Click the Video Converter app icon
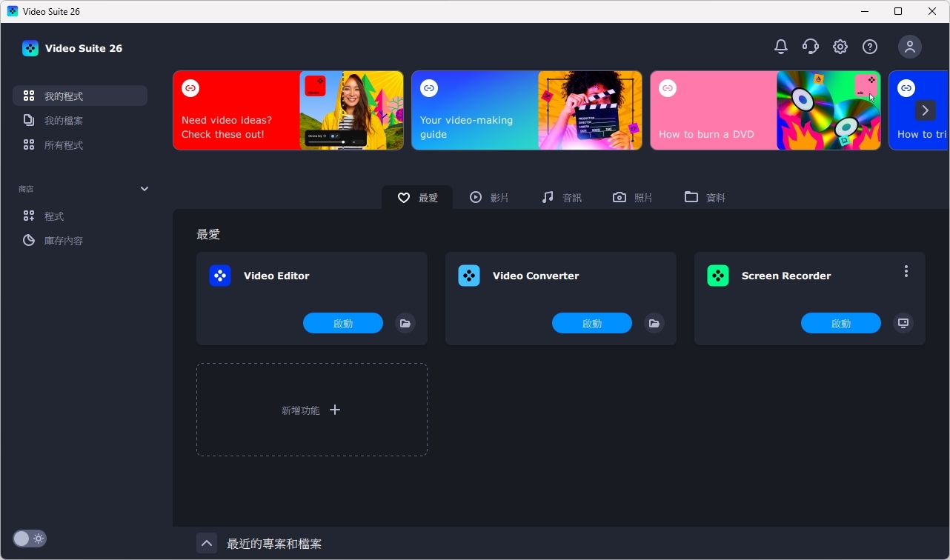This screenshot has width=950, height=560. (x=469, y=276)
